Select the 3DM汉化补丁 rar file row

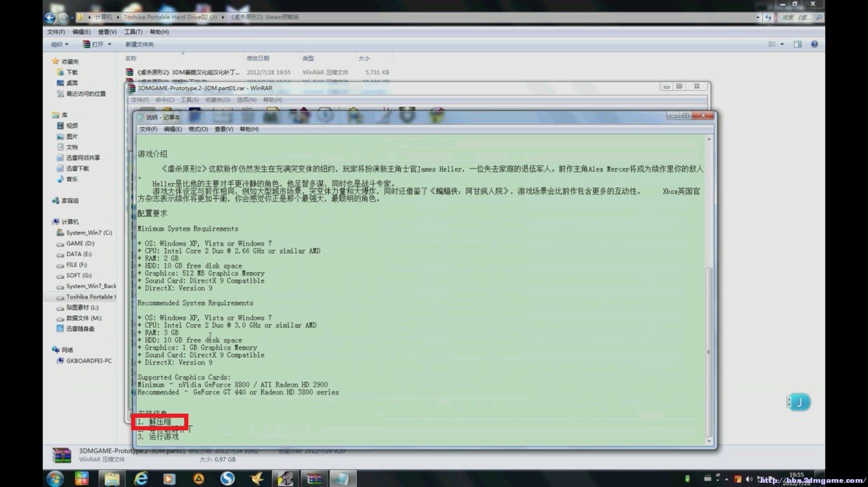click(258, 72)
